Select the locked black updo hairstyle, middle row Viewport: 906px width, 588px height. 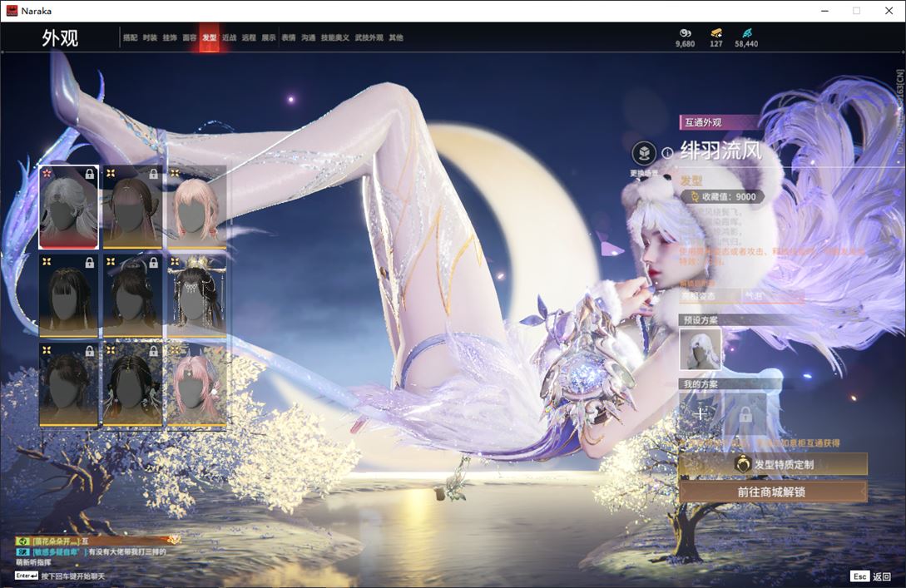(132, 296)
